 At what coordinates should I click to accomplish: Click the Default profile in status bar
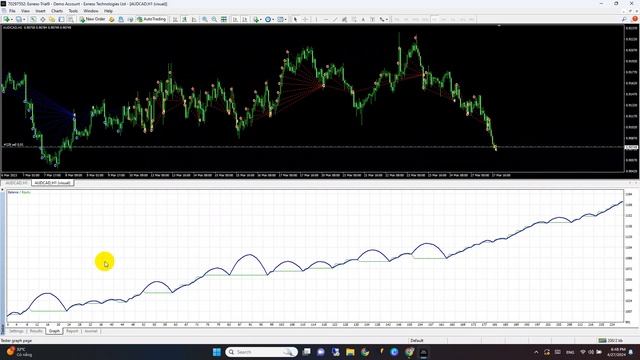pyautogui.click(x=417, y=340)
